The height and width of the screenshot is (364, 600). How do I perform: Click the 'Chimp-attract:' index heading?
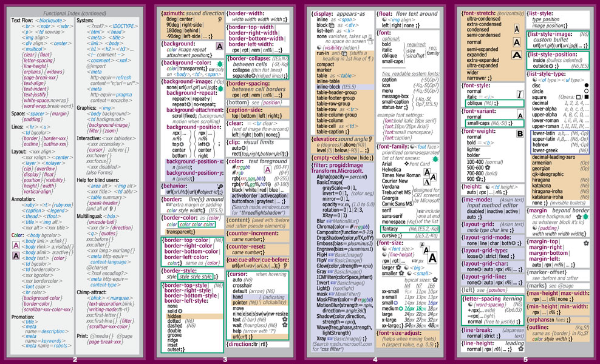pos(93,292)
